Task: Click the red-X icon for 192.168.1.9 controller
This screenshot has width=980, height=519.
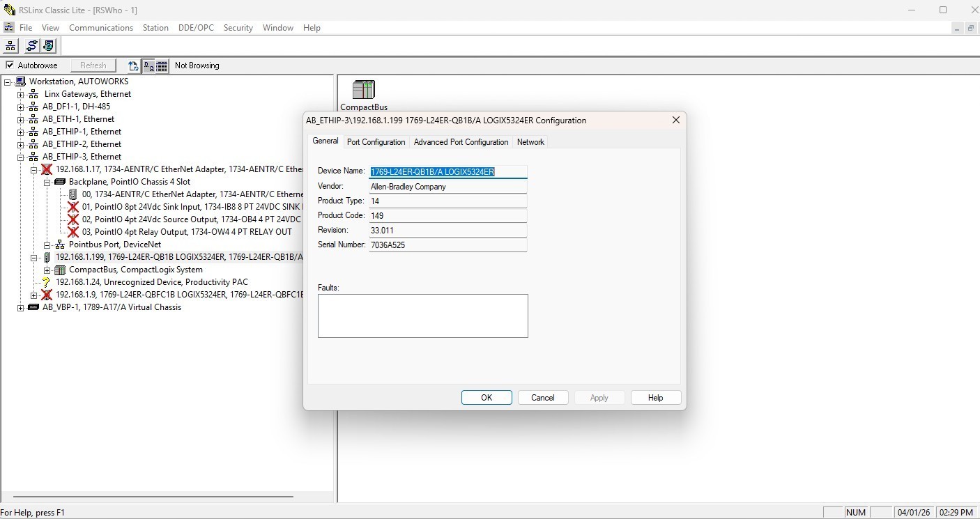Action: coord(47,295)
